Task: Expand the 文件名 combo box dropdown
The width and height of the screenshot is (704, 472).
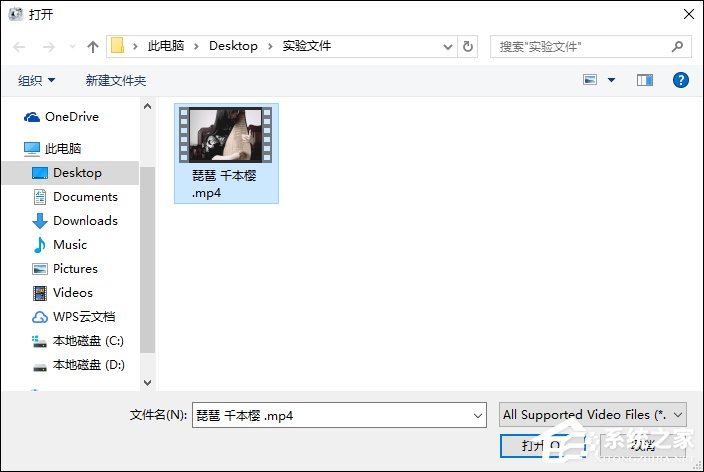Action: pyautogui.click(x=478, y=415)
